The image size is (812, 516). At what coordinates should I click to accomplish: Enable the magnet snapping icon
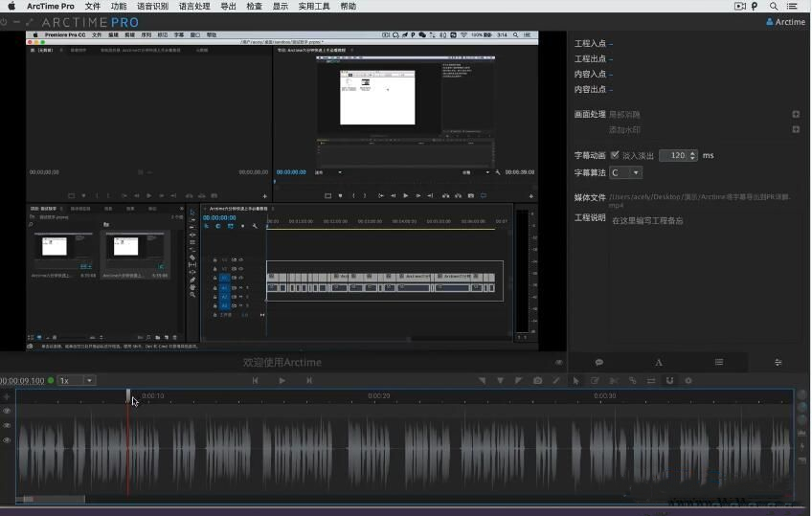[x=669, y=381]
